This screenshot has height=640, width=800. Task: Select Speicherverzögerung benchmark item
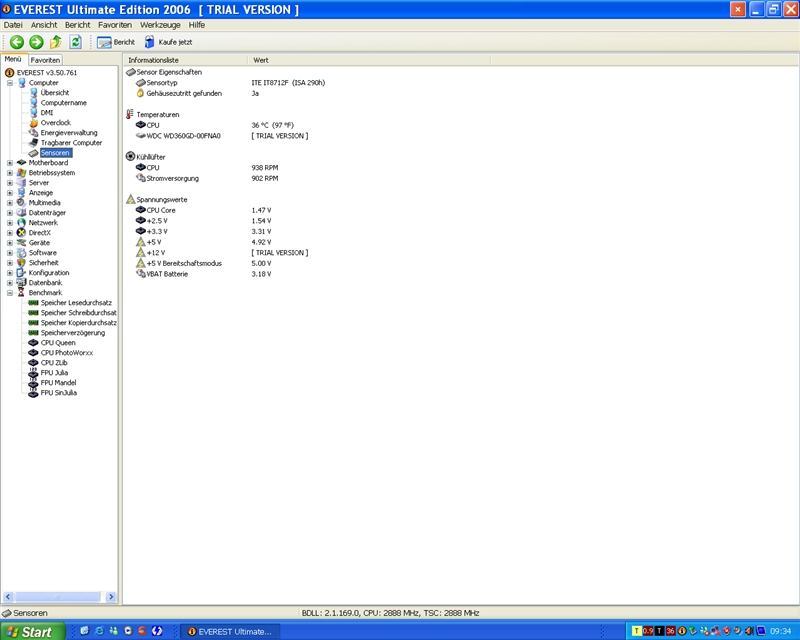[72, 333]
